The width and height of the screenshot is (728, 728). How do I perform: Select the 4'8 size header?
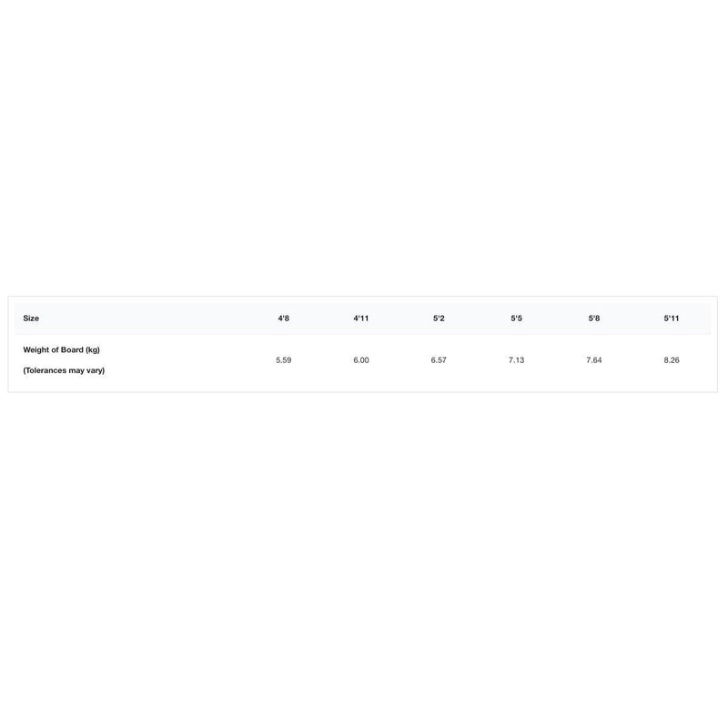click(284, 318)
